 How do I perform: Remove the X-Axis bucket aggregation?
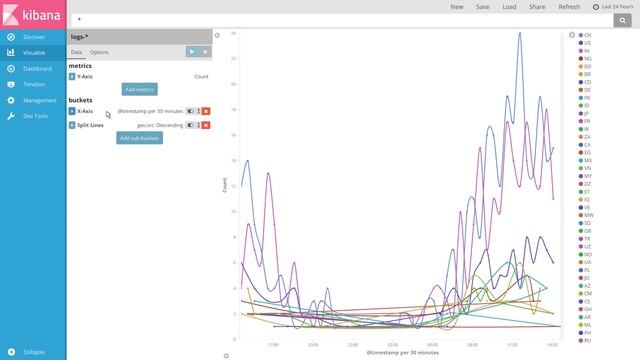pos(206,111)
